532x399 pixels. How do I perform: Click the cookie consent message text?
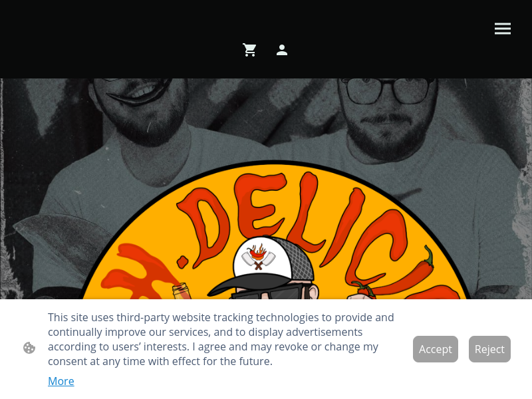(221, 339)
